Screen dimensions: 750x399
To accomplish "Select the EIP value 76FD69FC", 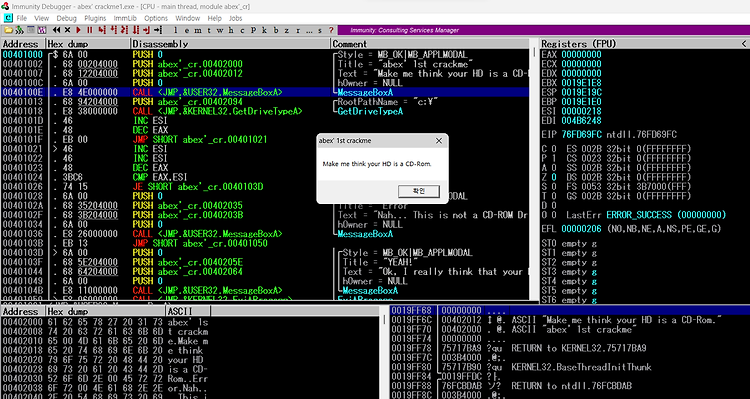I will pyautogui.click(x=581, y=134).
